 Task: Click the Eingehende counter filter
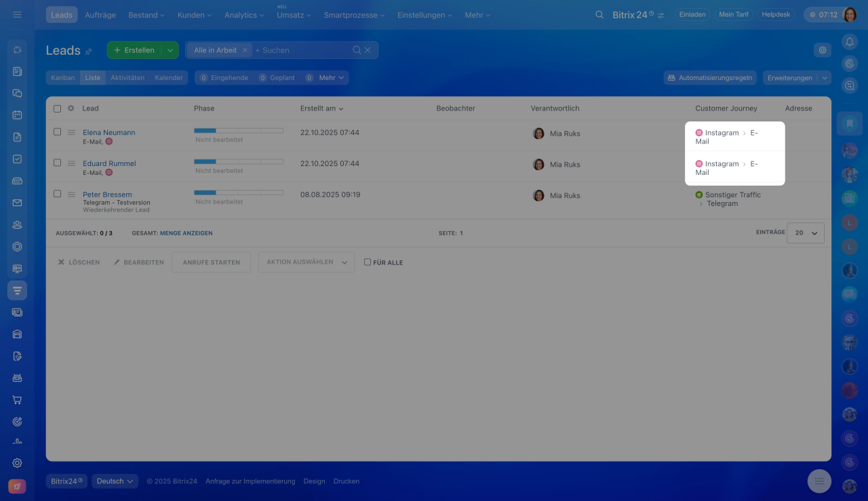[224, 78]
